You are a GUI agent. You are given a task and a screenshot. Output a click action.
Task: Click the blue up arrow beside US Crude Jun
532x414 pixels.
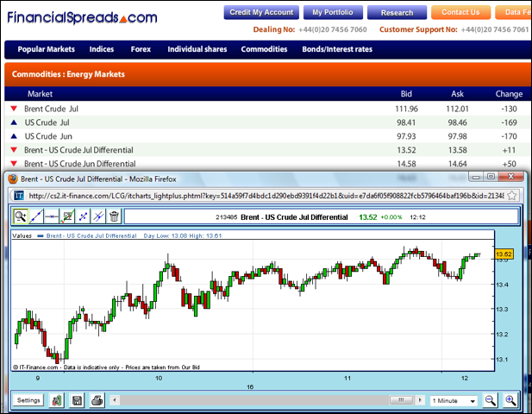(14, 136)
